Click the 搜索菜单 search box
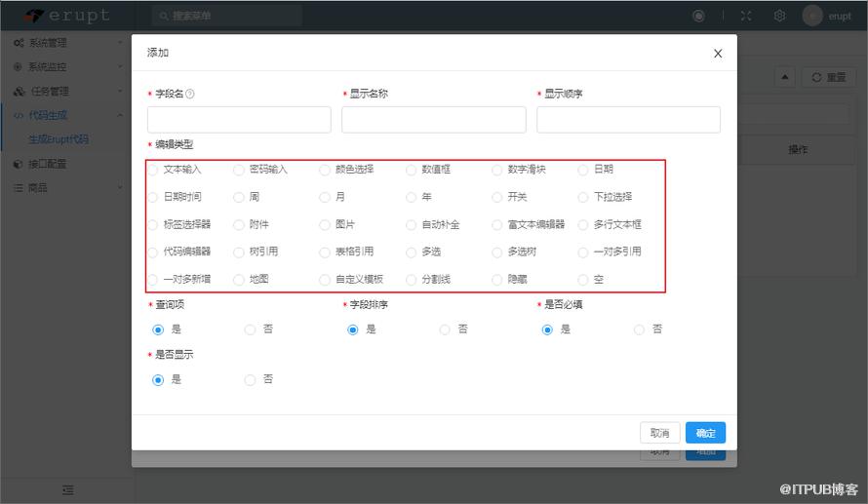 pos(227,16)
